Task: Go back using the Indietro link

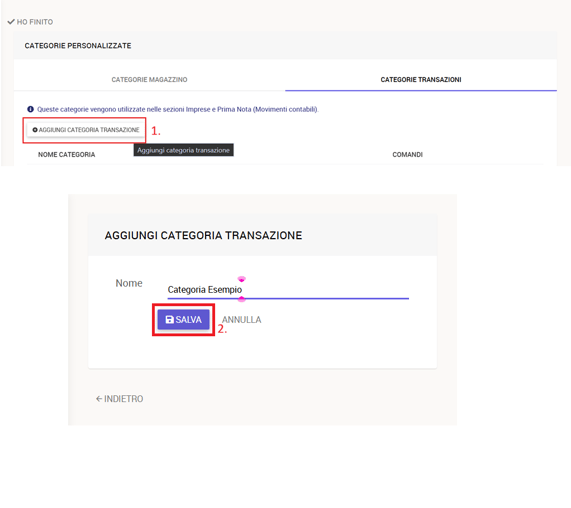Action: [119, 399]
